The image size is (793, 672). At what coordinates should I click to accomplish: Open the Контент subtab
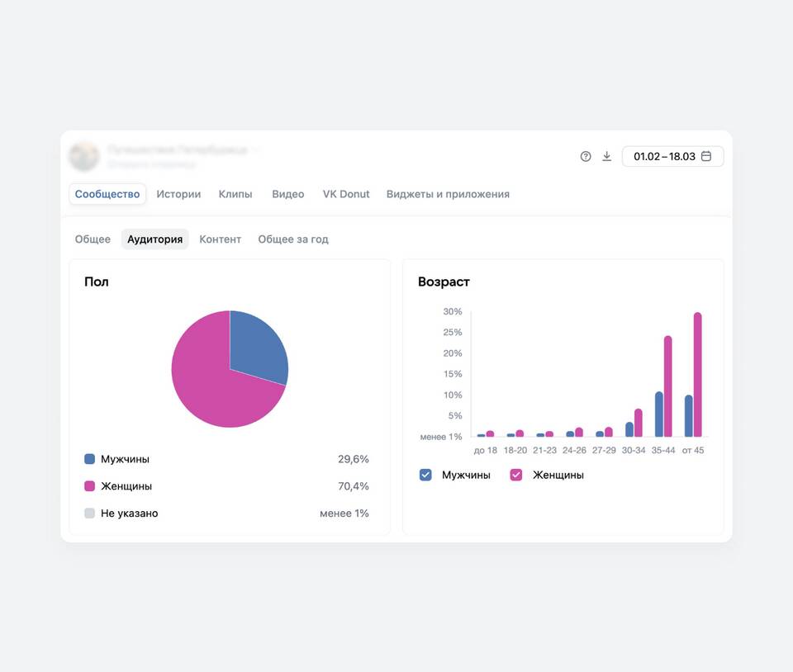(220, 239)
